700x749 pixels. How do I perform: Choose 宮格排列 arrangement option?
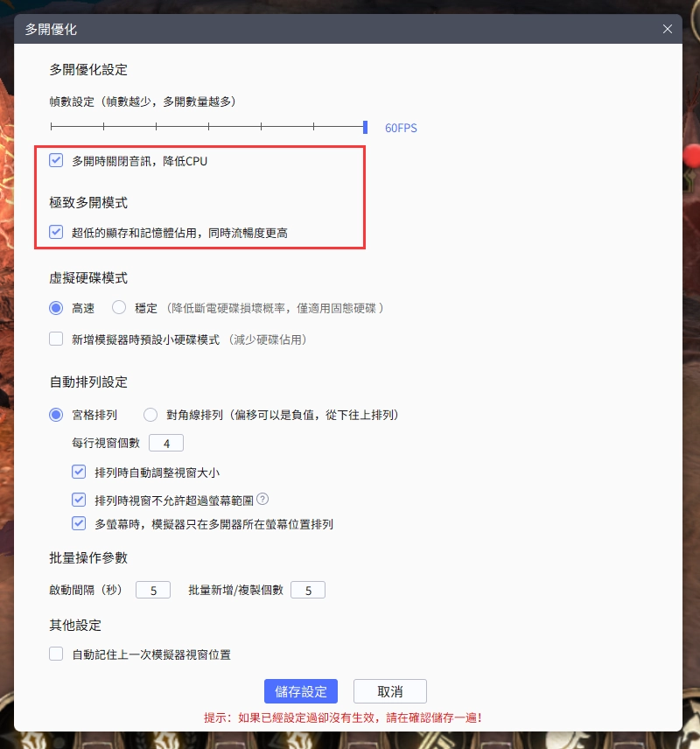(56, 415)
